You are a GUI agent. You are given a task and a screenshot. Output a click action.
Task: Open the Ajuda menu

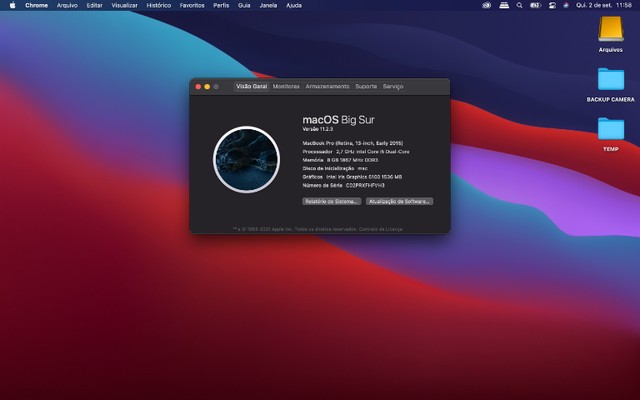point(294,5)
